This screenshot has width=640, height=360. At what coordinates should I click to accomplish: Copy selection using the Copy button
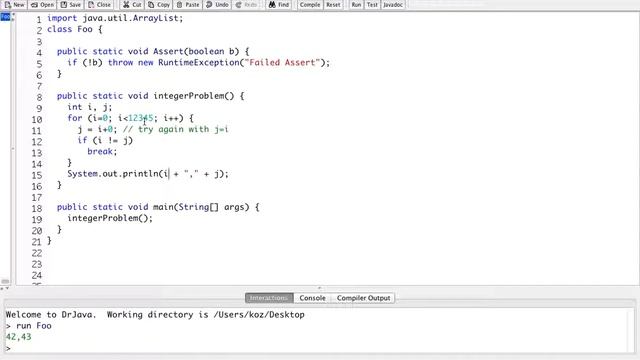click(159, 4)
